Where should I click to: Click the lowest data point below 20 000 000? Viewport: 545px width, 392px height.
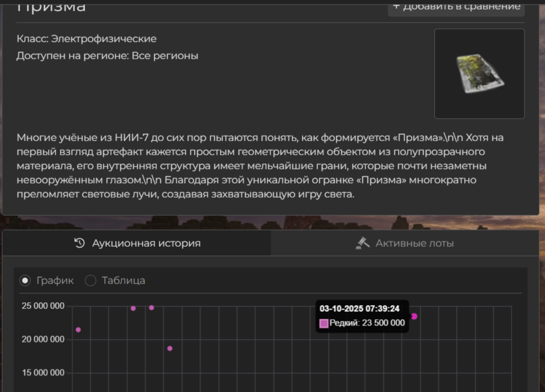tap(170, 349)
